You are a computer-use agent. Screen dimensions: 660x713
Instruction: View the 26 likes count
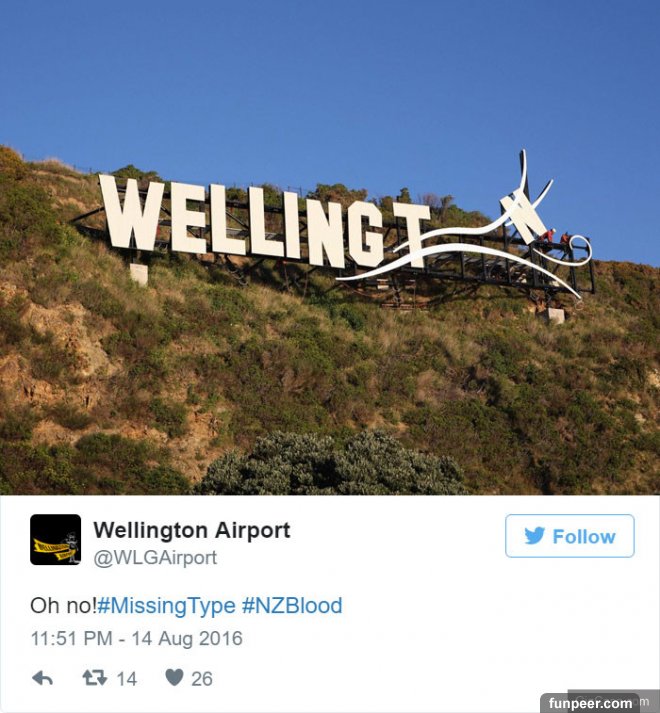click(x=202, y=679)
